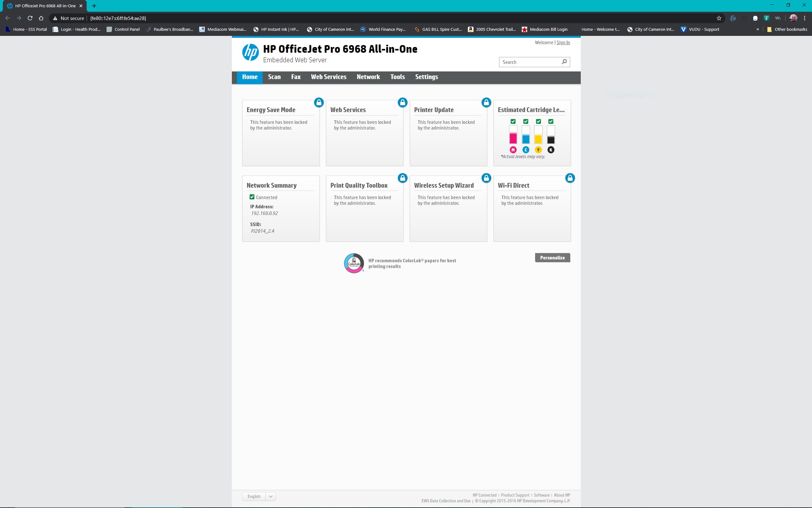Click the lock icon on Printer Update card
The width and height of the screenshot is (812, 508).
pyautogui.click(x=486, y=103)
